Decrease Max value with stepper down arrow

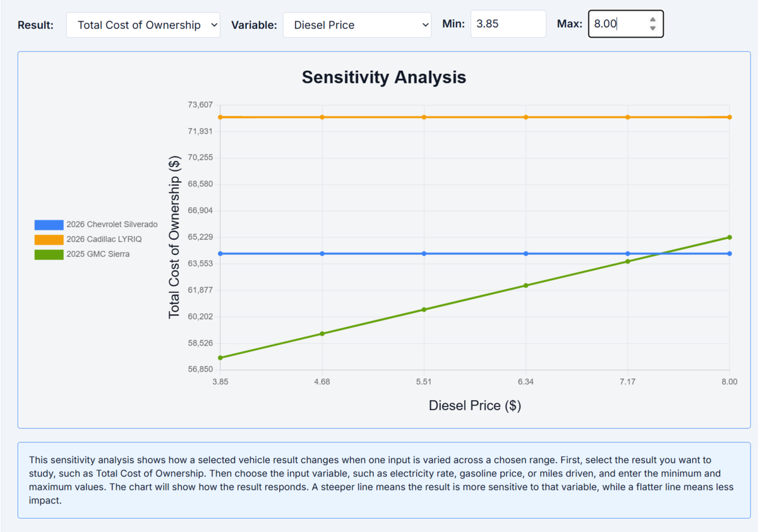653,28
